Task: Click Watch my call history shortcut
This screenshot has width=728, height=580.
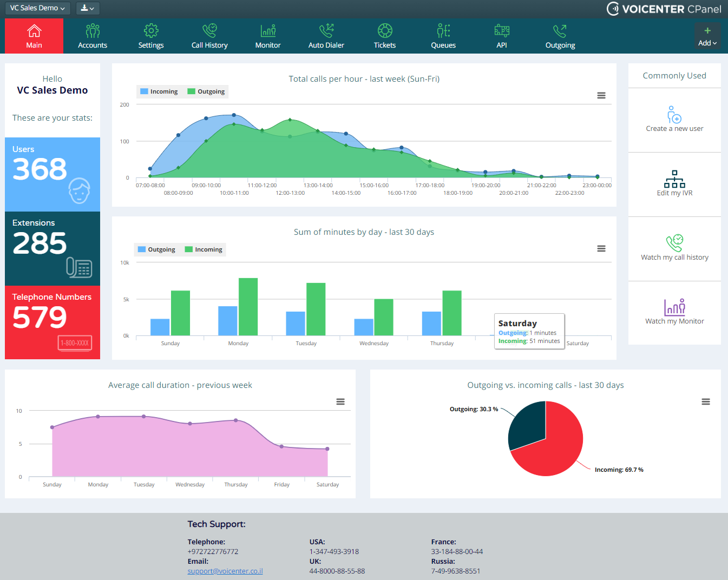Action: coord(674,248)
